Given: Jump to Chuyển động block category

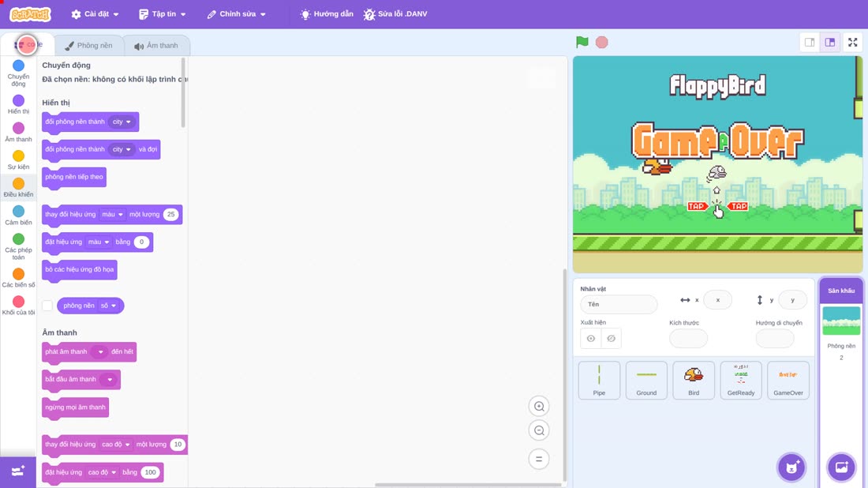Looking at the screenshot, I should tap(18, 73).
